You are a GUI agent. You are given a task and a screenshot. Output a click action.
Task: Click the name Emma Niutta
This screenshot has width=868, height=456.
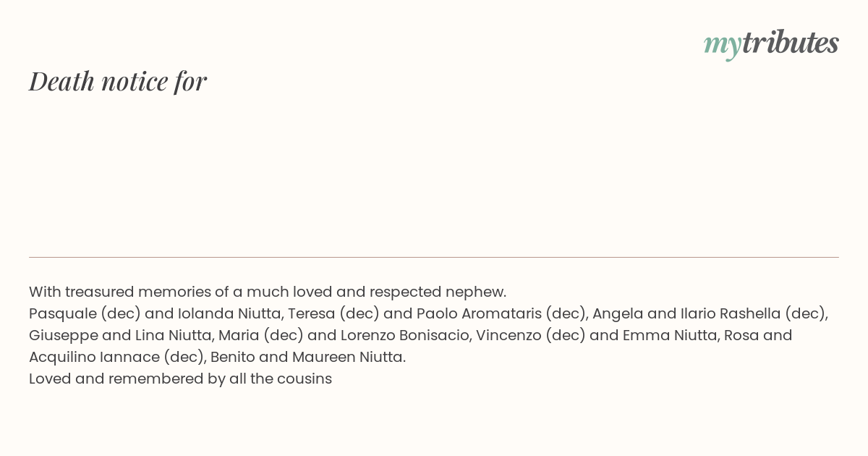coord(671,336)
